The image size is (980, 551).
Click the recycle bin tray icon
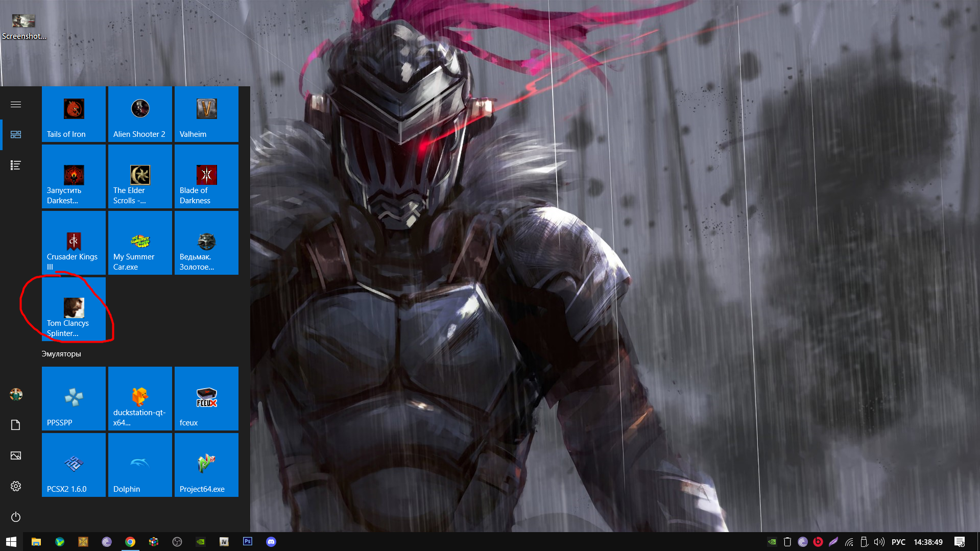click(787, 542)
